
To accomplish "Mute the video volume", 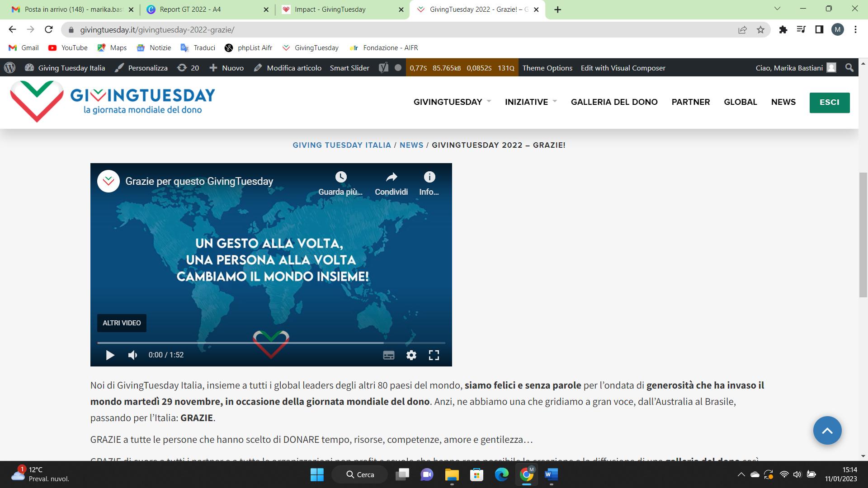I will coord(132,355).
